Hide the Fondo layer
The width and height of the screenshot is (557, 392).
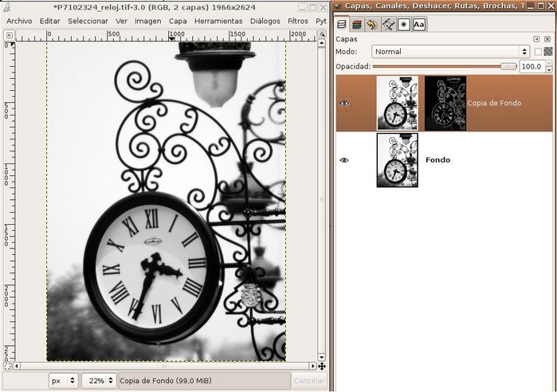click(344, 160)
